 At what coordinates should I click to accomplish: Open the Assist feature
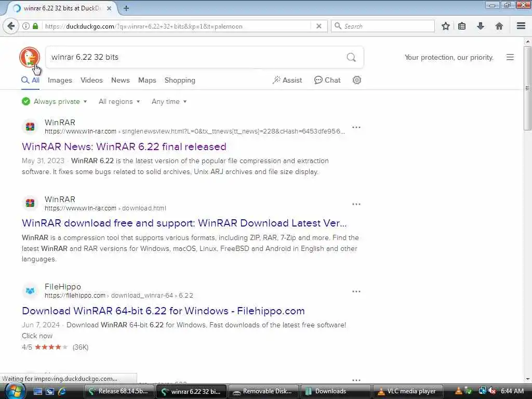click(x=287, y=80)
